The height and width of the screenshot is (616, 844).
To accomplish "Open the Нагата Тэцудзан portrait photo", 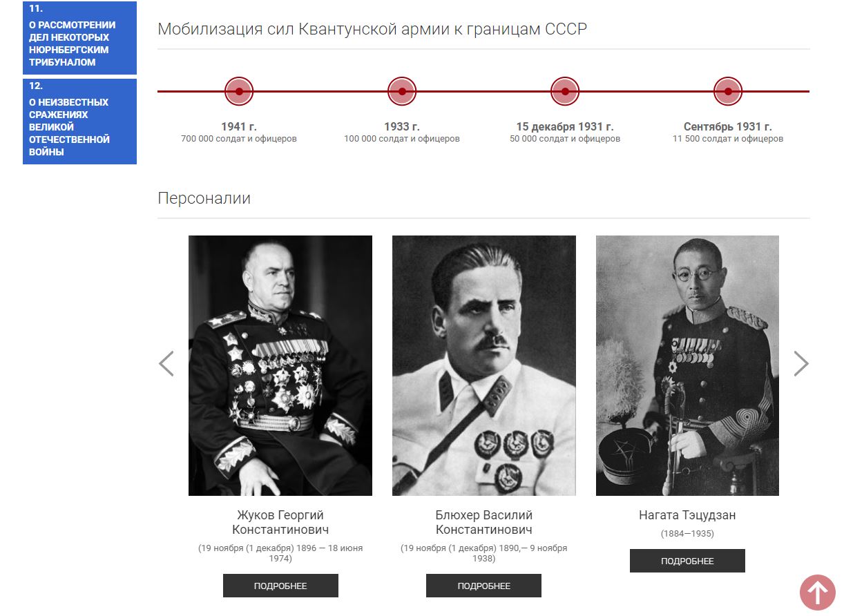I will click(687, 365).
